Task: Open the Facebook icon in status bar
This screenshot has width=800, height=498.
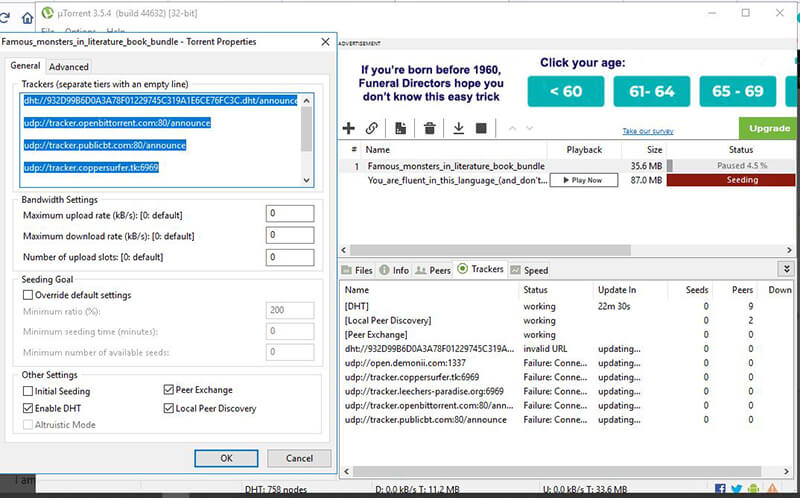Action: (720, 489)
